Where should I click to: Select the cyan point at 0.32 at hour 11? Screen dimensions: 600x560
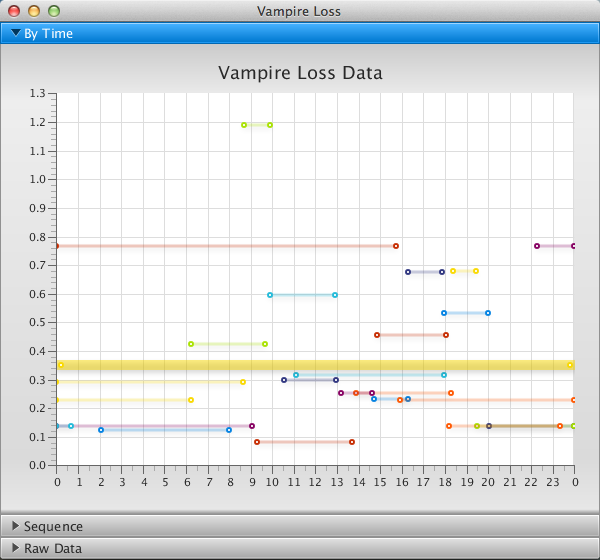[296, 375]
